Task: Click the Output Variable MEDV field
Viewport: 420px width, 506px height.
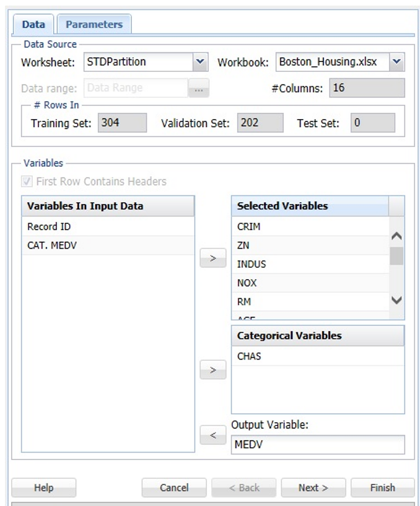Action: pyautogui.click(x=317, y=445)
